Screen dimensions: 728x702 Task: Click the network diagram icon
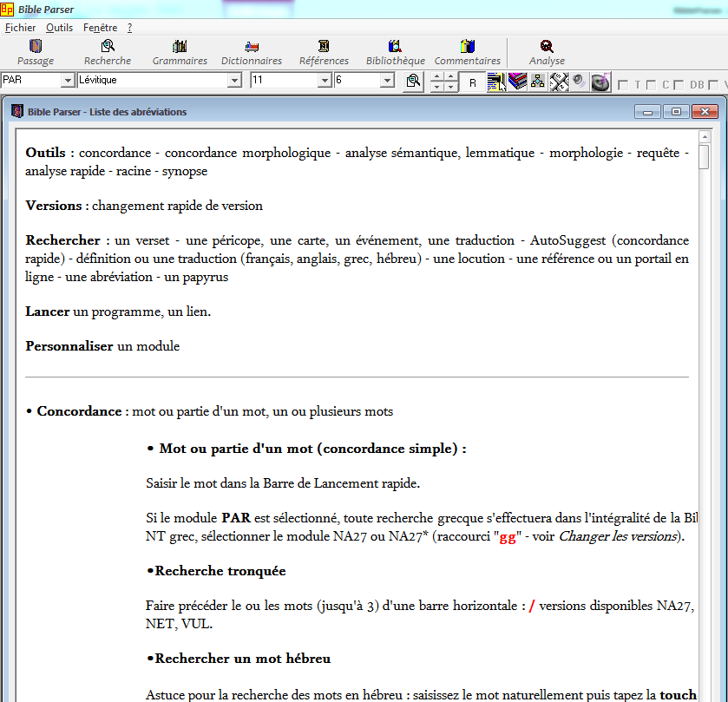click(538, 82)
